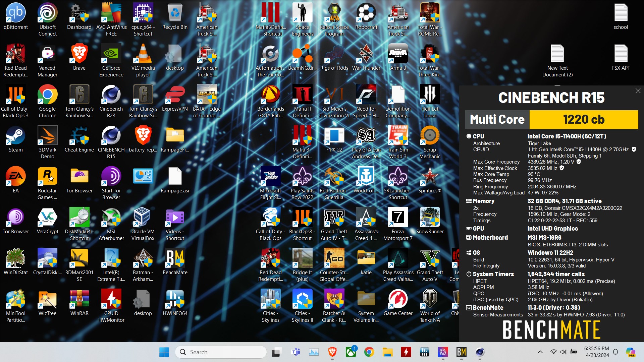
Task: Select FSX APT document icon
Action: 621,58
